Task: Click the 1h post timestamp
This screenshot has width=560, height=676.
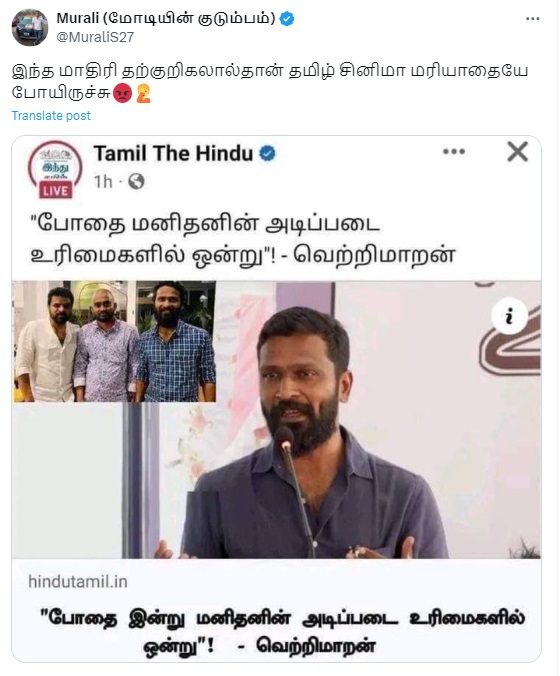Action: point(103,182)
